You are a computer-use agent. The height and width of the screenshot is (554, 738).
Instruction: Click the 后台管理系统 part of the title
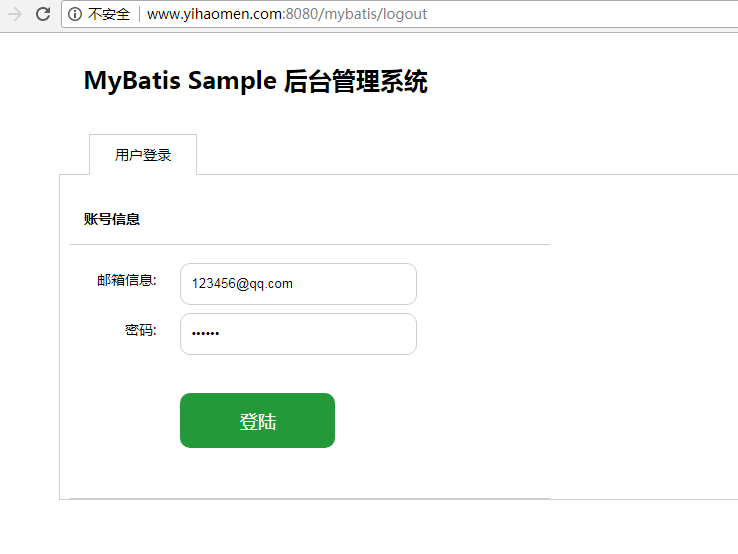[355, 81]
